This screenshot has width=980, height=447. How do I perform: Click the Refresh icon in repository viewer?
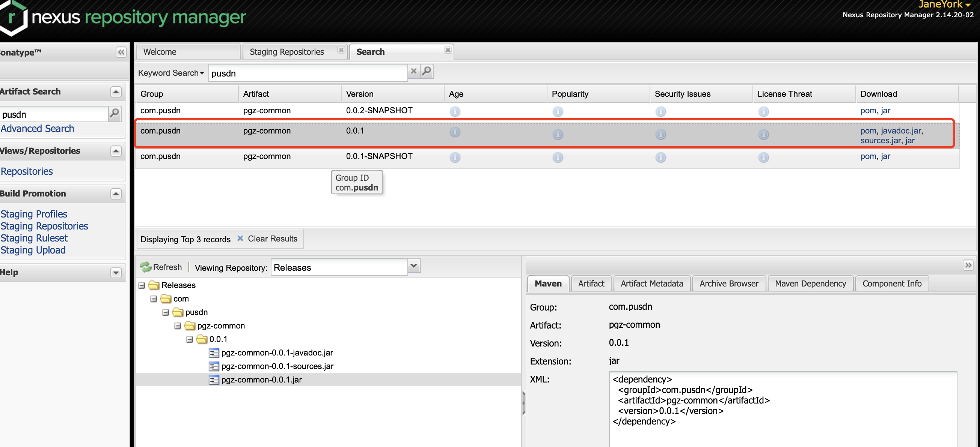(146, 267)
